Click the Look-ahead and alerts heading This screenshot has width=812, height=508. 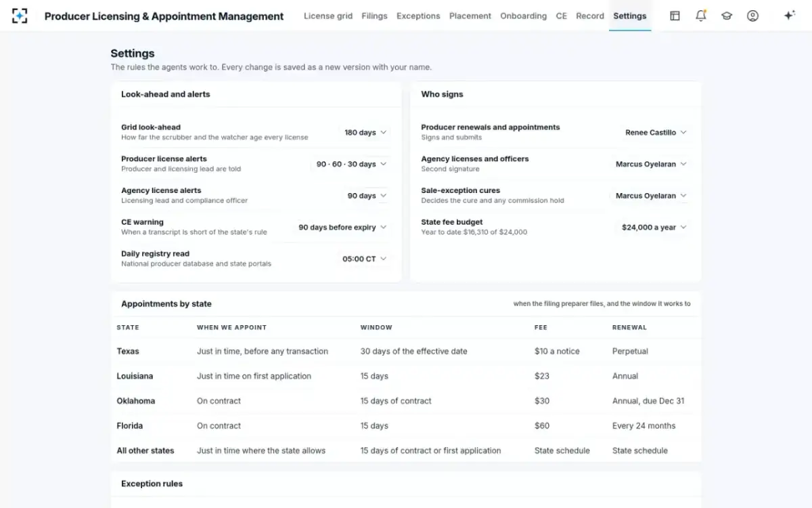tap(166, 94)
